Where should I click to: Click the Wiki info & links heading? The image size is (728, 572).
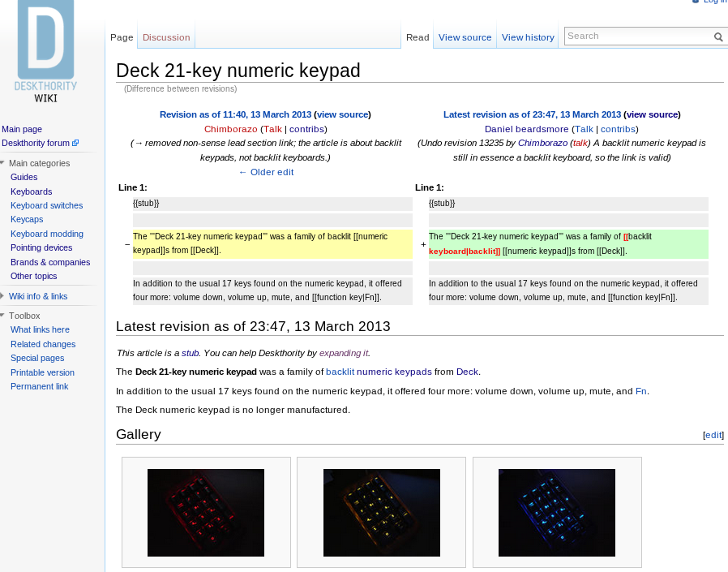click(x=38, y=296)
